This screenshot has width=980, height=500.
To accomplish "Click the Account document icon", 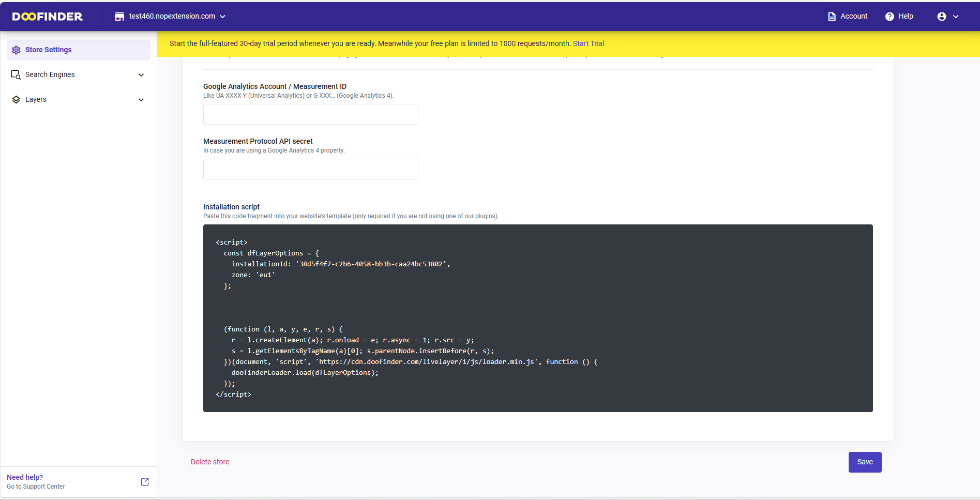I will 832,17.
